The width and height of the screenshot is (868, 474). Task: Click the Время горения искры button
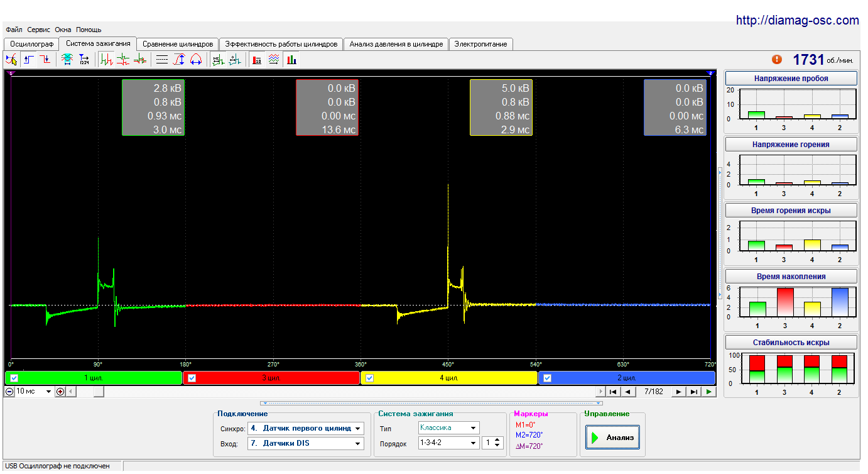[791, 211]
